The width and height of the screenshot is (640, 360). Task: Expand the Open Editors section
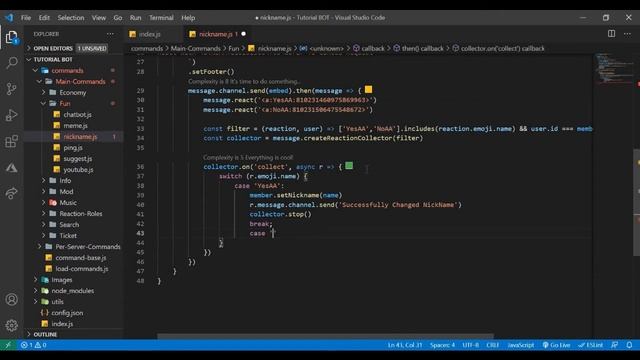[x=73, y=48]
